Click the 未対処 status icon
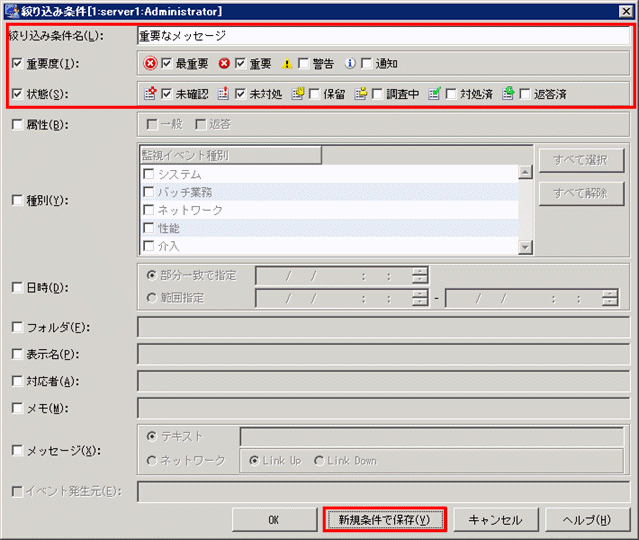Viewport: 639px width, 540px height. [x=223, y=94]
